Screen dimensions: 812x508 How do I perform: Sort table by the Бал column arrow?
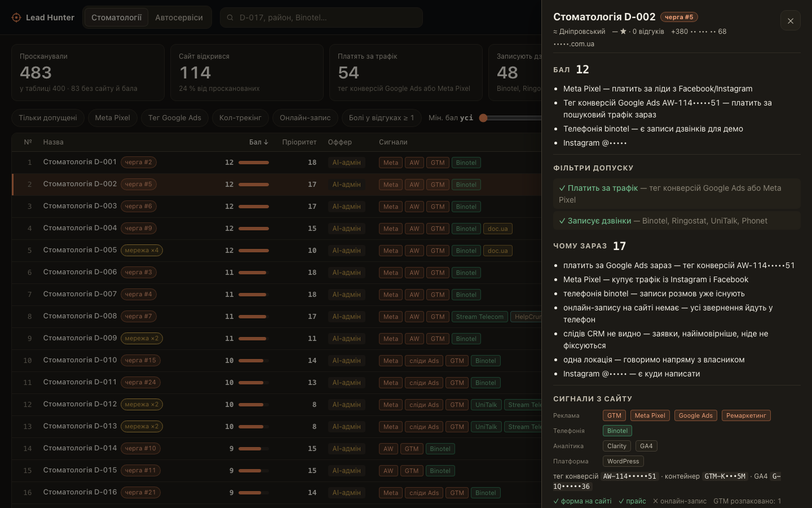[266, 142]
